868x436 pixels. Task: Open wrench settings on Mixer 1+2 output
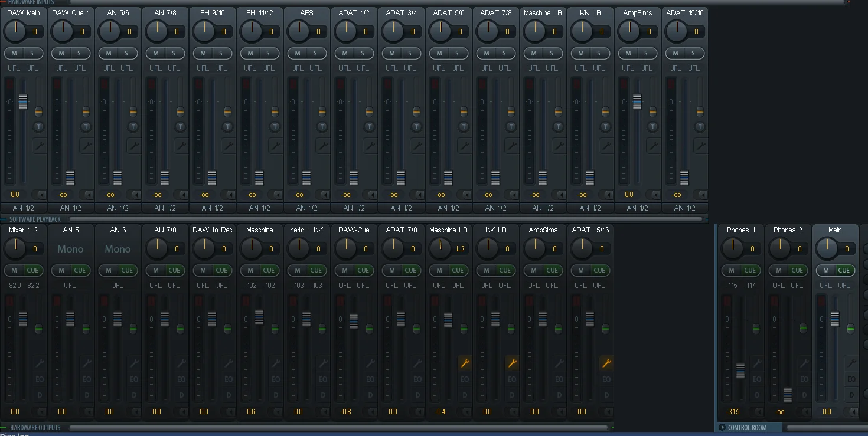point(40,363)
